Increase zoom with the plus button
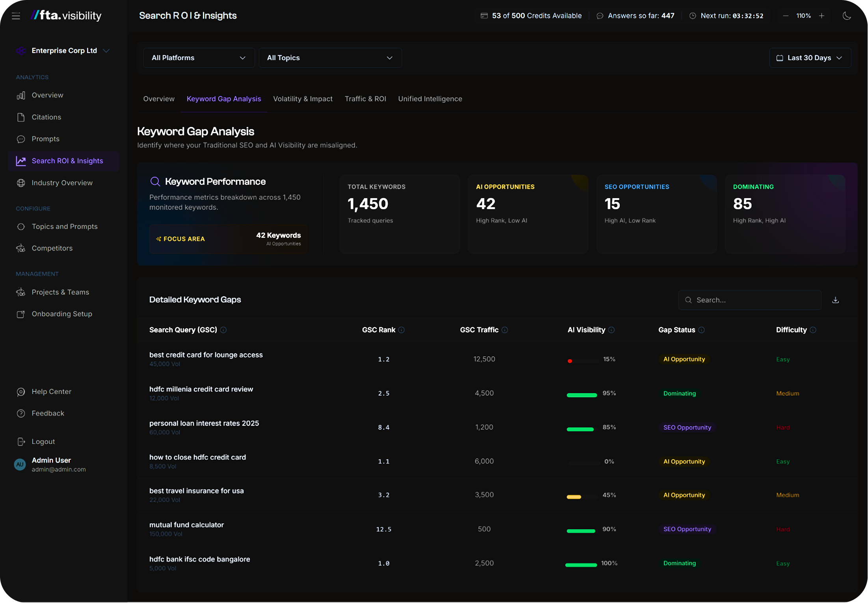This screenshot has height=603, width=868. (x=822, y=16)
